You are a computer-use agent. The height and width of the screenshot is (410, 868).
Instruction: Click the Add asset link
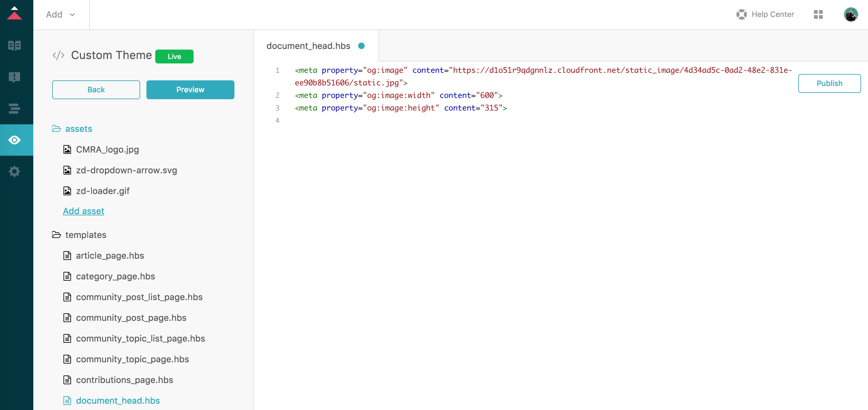click(x=84, y=211)
